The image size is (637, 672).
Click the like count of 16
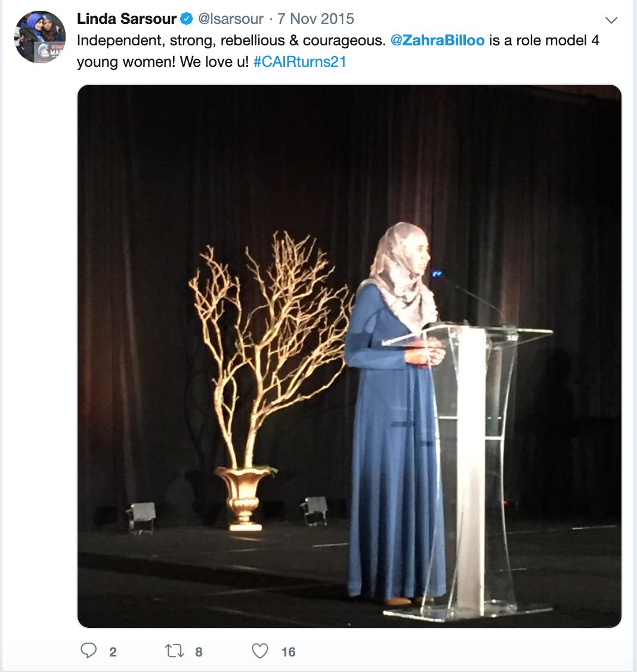coord(288,652)
